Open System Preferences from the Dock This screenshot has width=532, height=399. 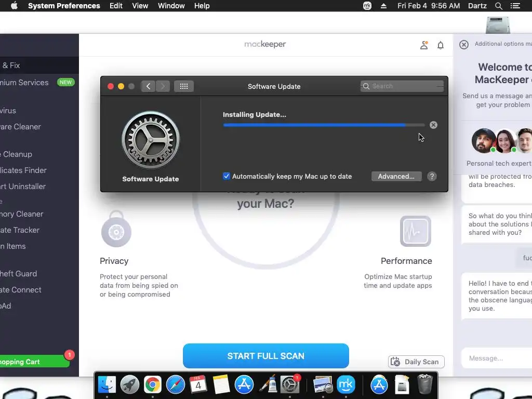pyautogui.click(x=290, y=385)
